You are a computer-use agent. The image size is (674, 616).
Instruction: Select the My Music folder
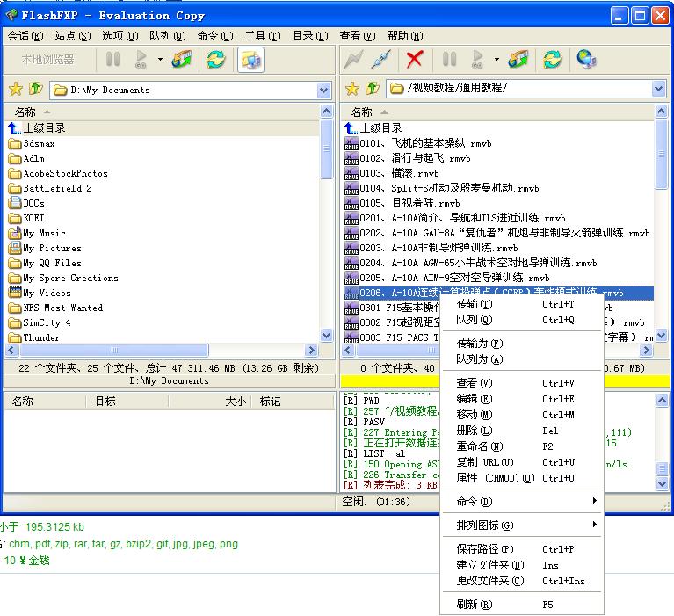pyautogui.click(x=37, y=234)
